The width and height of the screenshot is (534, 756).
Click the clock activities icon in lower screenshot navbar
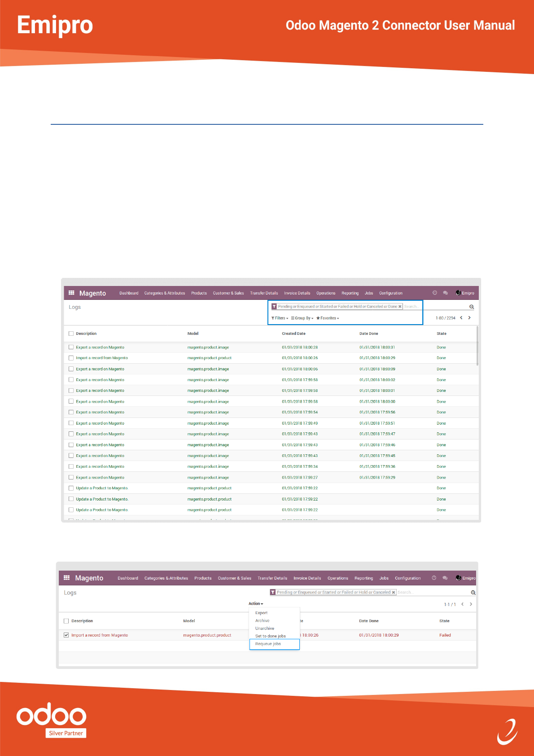[x=434, y=578]
